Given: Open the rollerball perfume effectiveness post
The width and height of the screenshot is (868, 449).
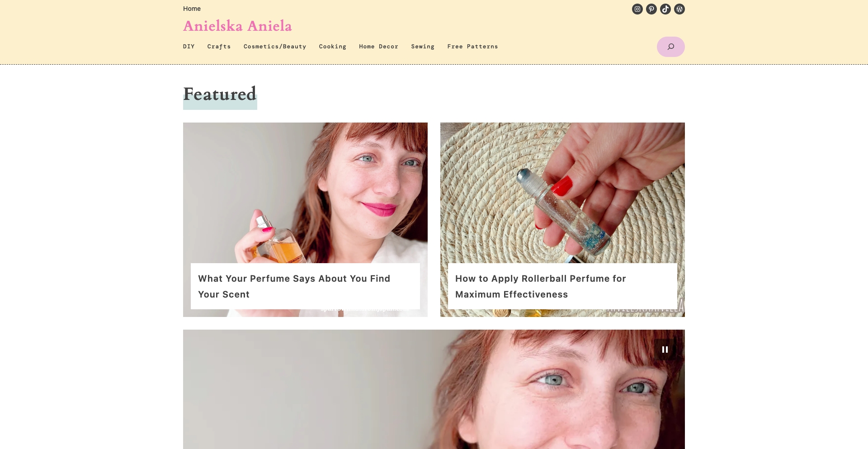Looking at the screenshot, I should click(x=540, y=286).
